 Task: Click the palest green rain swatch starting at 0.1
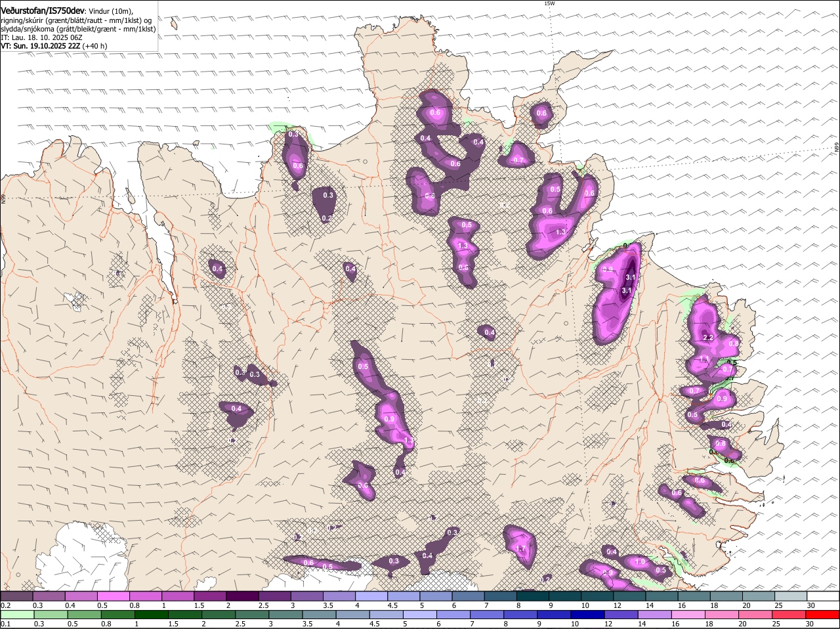(17, 615)
